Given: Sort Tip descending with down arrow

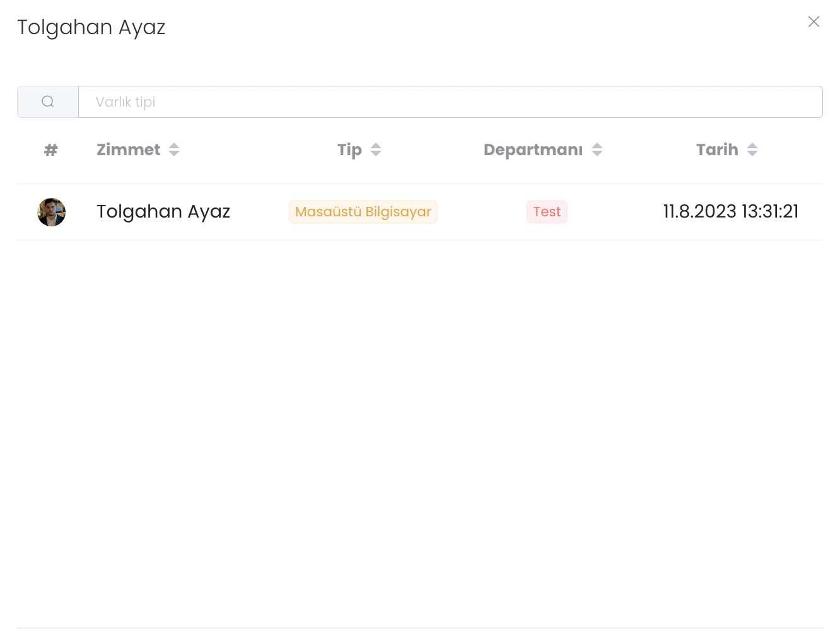Looking at the screenshot, I should [376, 153].
